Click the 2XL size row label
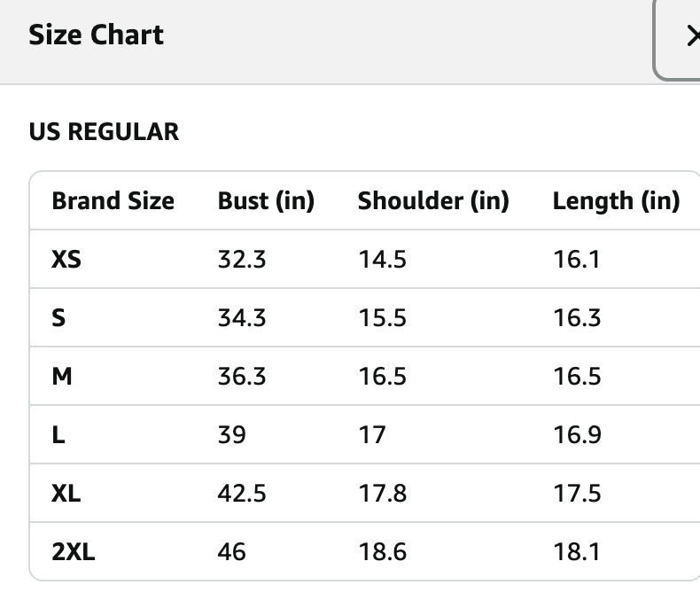The image size is (700, 616). (74, 552)
